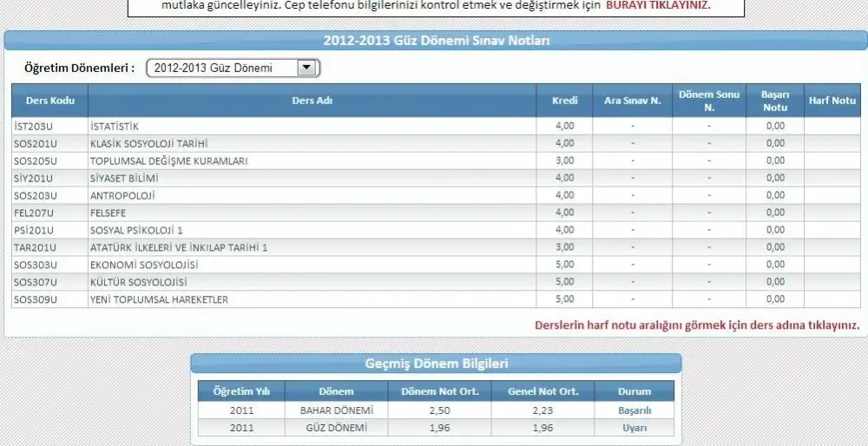The image size is (868, 446).
Task: Open KLASİK SOSYOLOJİ TARİHİ course
Action: [x=149, y=144]
